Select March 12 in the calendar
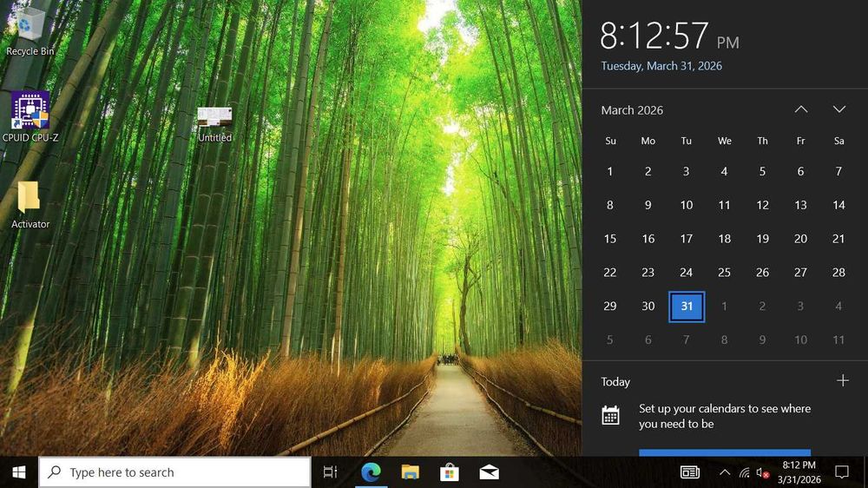Viewport: 868px width, 488px height. (763, 206)
